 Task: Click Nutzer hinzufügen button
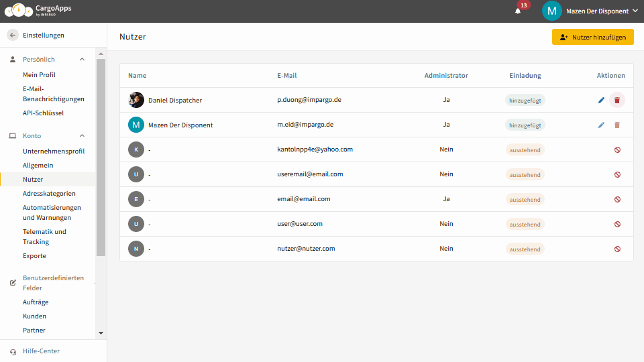coord(592,38)
